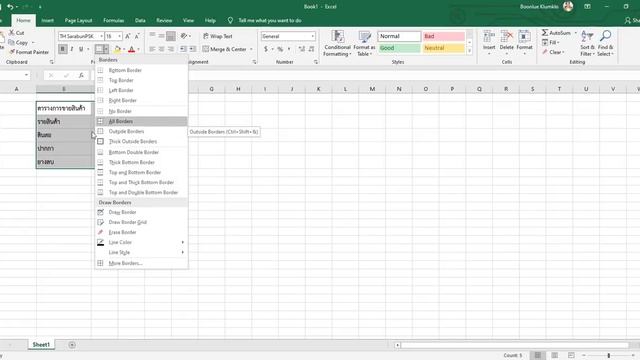Click the Orientation icon

click(x=184, y=36)
